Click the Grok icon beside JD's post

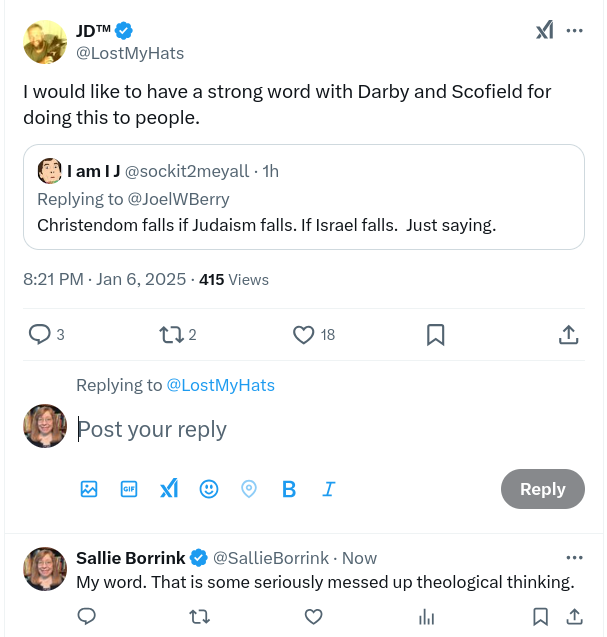(x=544, y=31)
